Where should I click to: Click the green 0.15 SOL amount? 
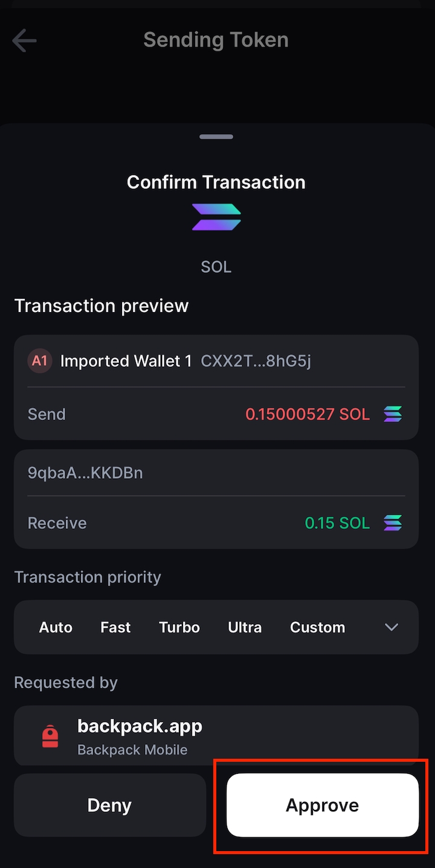pyautogui.click(x=337, y=523)
